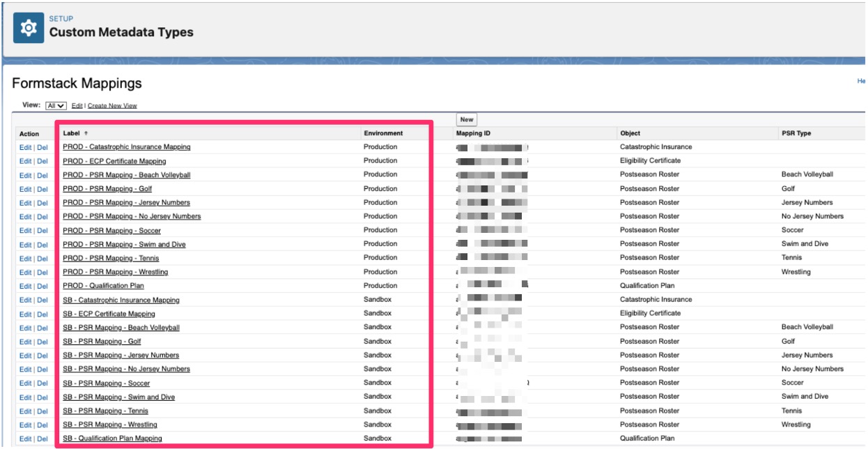This screenshot has width=868, height=449.
Task: Edit the PROD - PSR Mapping - Tennis row
Action: pyautogui.click(x=25, y=258)
